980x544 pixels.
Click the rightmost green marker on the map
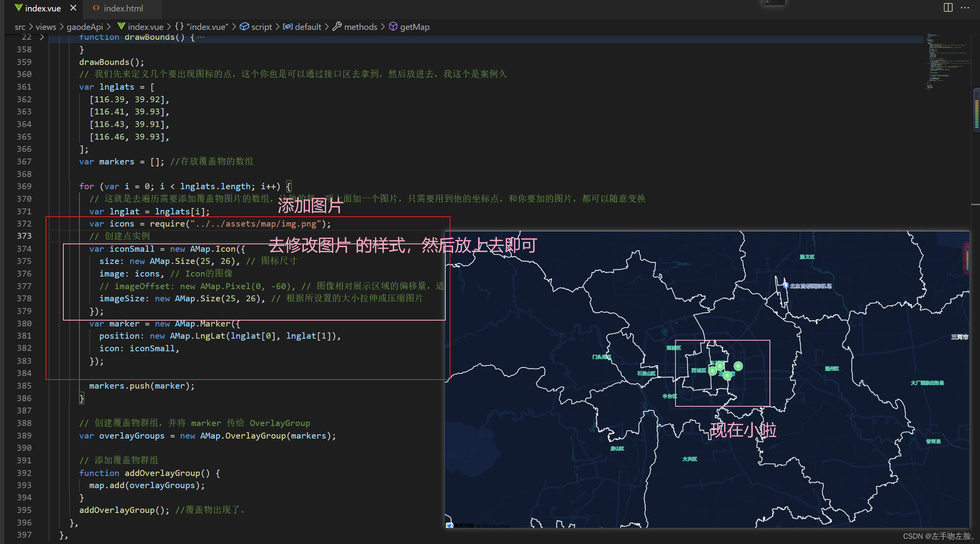coord(738,366)
